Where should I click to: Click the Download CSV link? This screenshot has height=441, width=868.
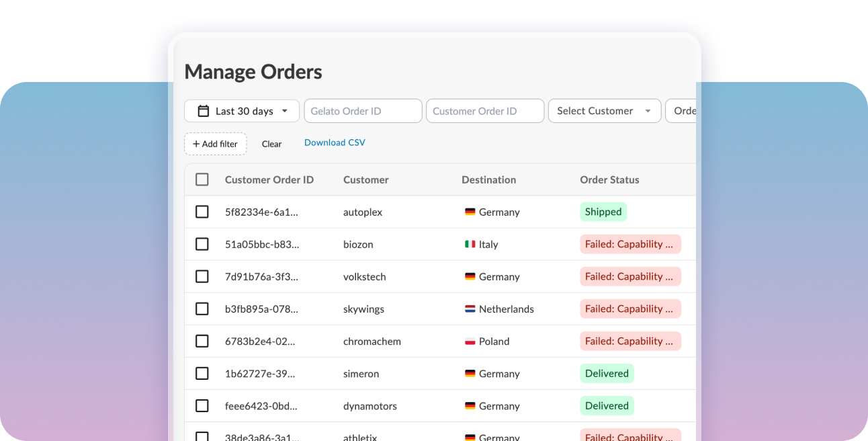335,143
